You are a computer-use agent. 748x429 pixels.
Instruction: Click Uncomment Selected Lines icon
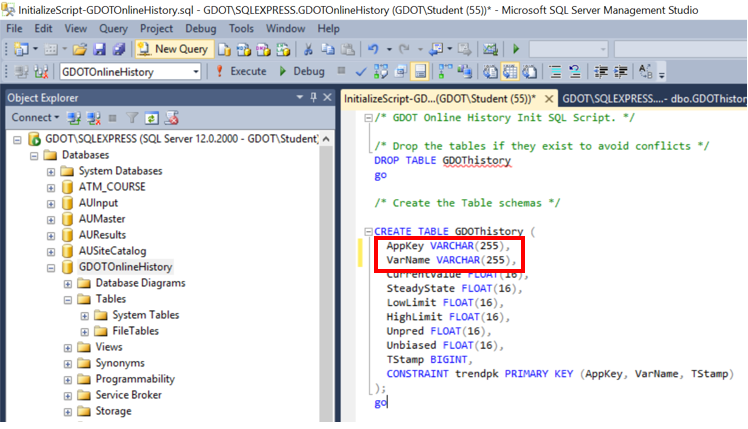pos(575,72)
